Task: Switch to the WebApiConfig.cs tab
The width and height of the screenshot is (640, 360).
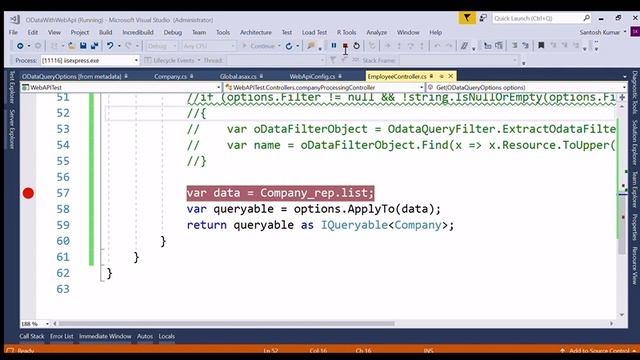Action: (x=312, y=76)
